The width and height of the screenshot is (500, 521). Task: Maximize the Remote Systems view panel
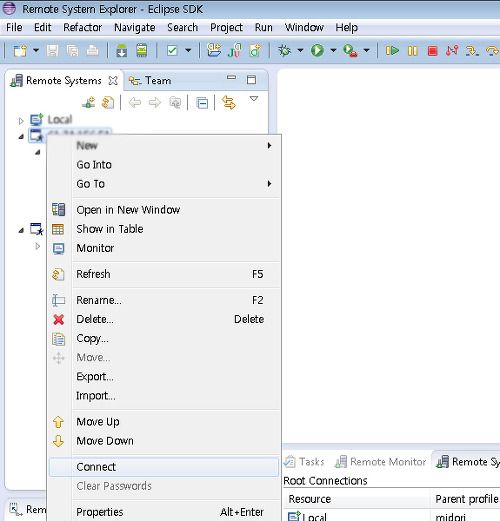click(251, 80)
